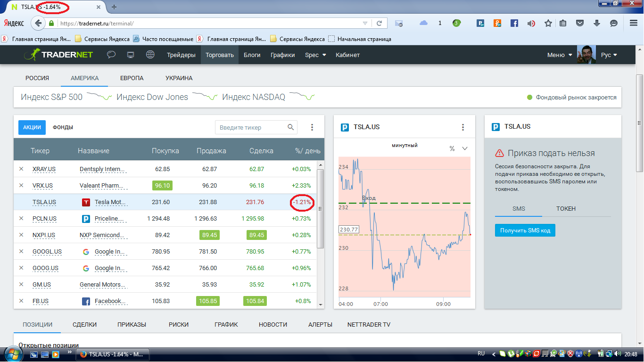The image size is (644, 362).
Task: Open the bookmarks list toolbar icon
Action: pos(563,23)
